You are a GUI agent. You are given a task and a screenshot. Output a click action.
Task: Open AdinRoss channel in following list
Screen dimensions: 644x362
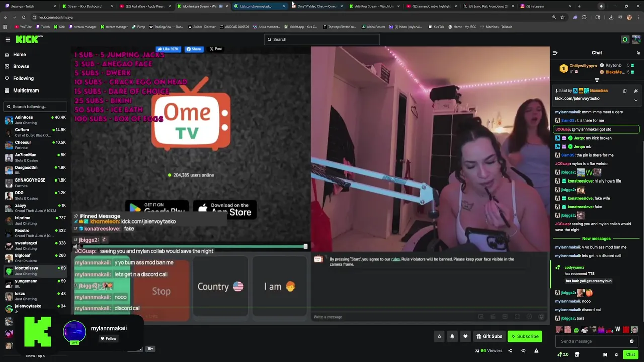click(x=34, y=120)
